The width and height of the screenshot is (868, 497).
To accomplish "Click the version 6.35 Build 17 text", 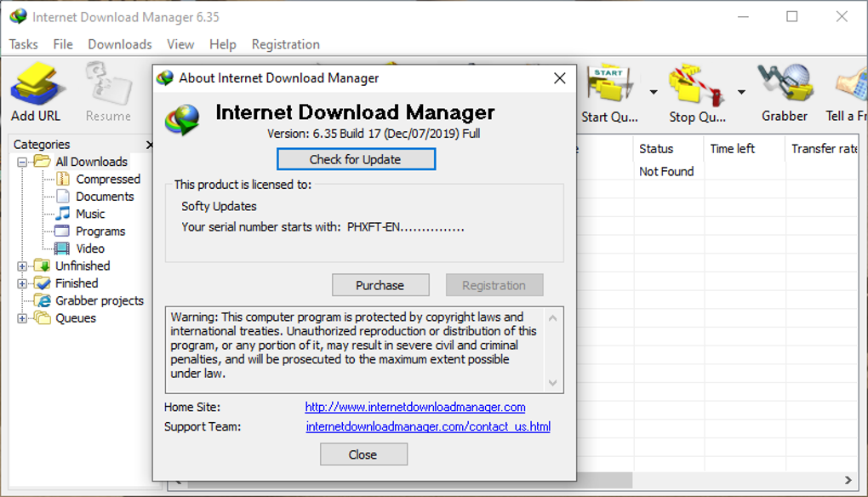I will [374, 134].
